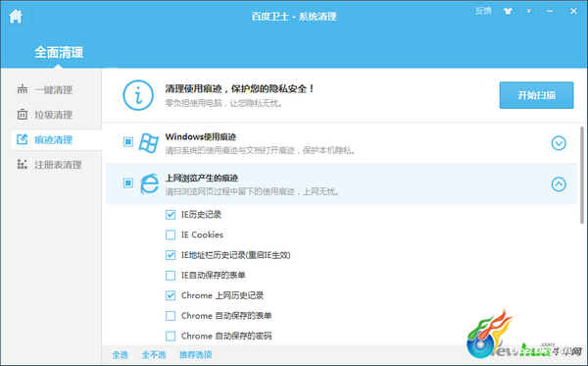The height and width of the screenshot is (366, 588).
Task: Uncheck Chrome 上网历史记录 checkbox
Action: pyautogui.click(x=171, y=295)
